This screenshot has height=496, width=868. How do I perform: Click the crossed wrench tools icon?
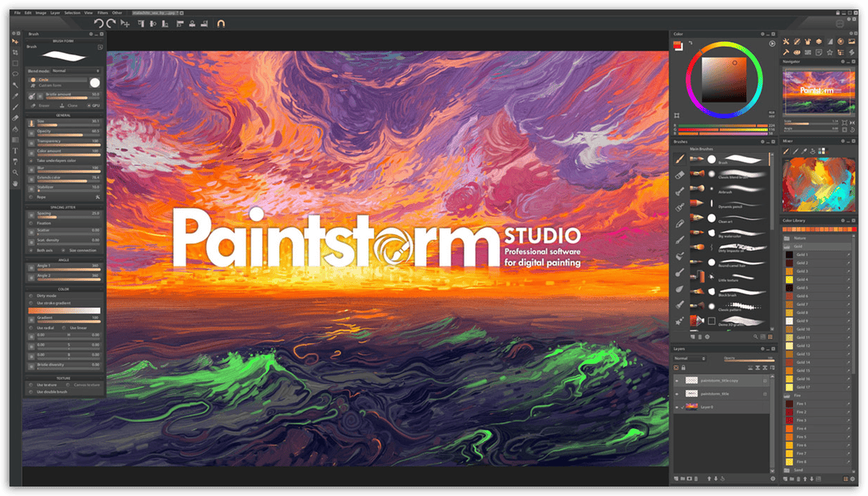[x=786, y=42]
